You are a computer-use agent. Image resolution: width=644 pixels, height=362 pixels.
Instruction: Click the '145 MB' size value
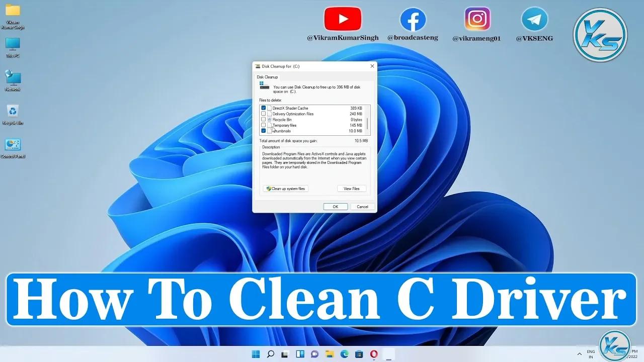click(356, 125)
